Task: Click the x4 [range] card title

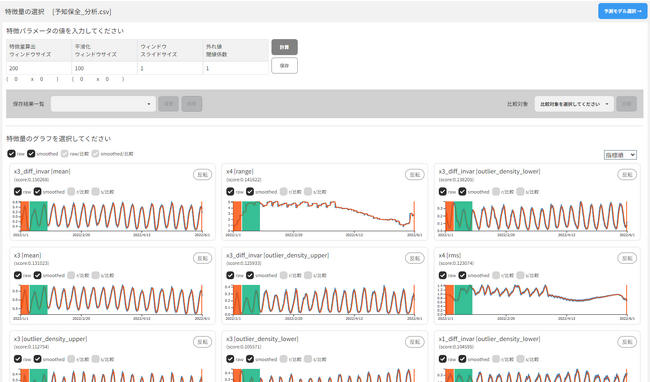Action: click(240, 171)
